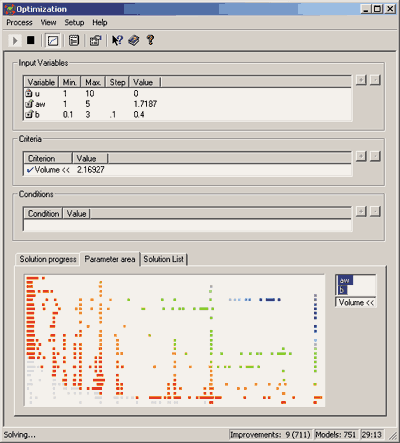This screenshot has width=400, height=443.
Task: Switch to the Solution List tab
Action: pos(163,259)
